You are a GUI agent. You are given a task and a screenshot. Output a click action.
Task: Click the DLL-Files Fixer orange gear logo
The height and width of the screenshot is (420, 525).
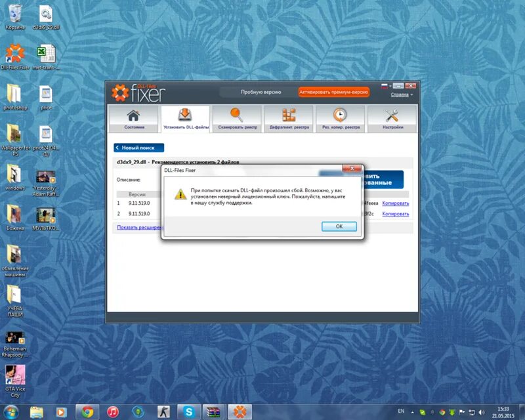[120, 93]
